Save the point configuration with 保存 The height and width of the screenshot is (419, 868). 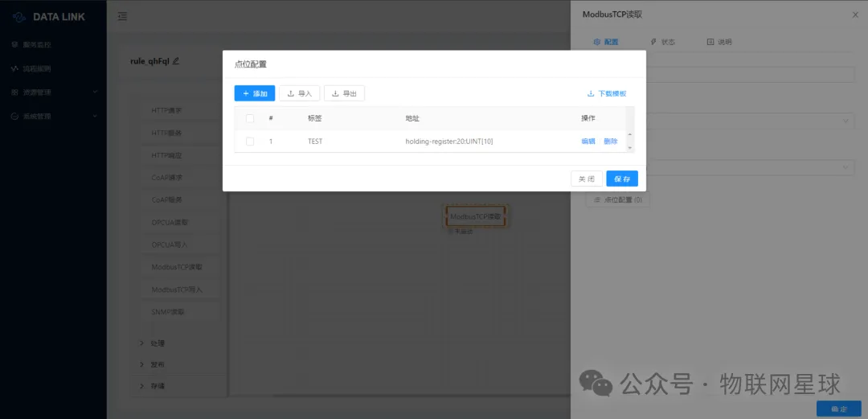point(622,179)
